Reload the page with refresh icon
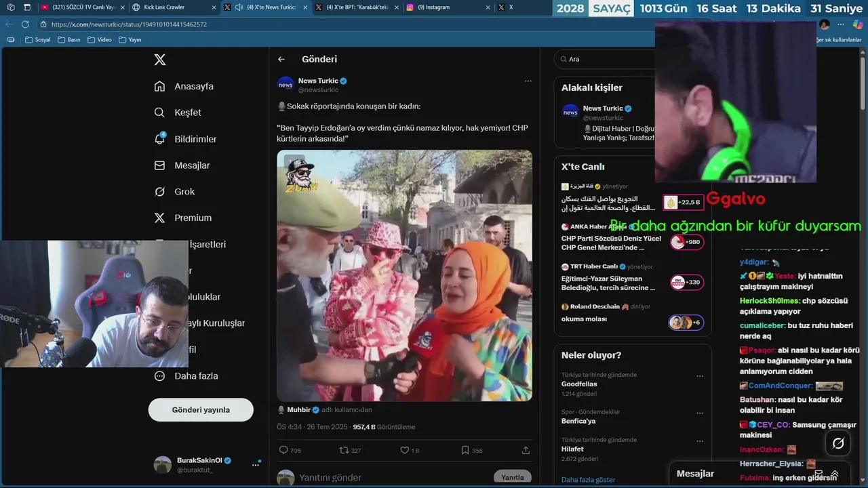The height and width of the screenshot is (488, 868). [25, 24]
